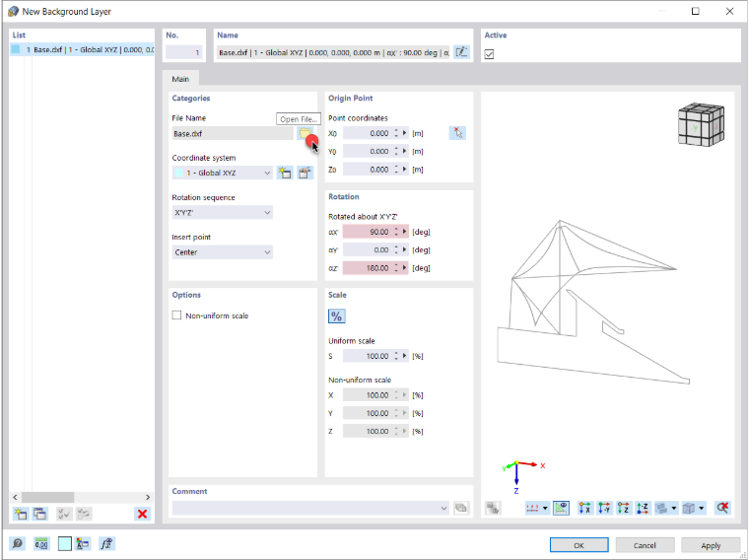749x560 pixels.
Task: Click the OK button
Action: (x=579, y=545)
